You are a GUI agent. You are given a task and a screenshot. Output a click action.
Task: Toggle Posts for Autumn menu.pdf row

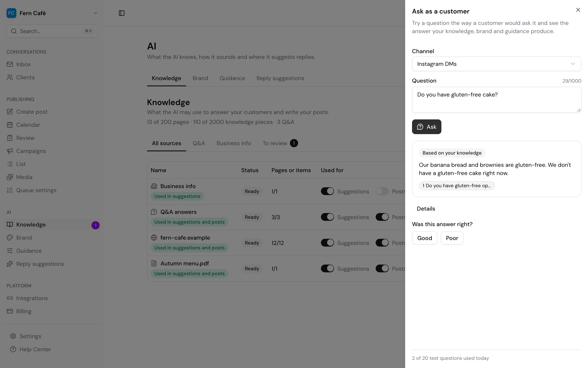[x=382, y=269]
